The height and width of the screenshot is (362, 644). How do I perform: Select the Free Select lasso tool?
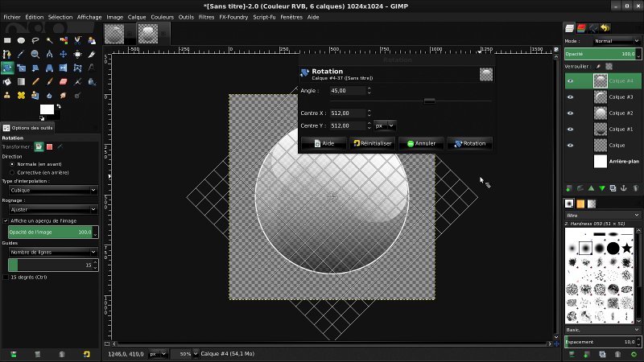tap(35, 40)
